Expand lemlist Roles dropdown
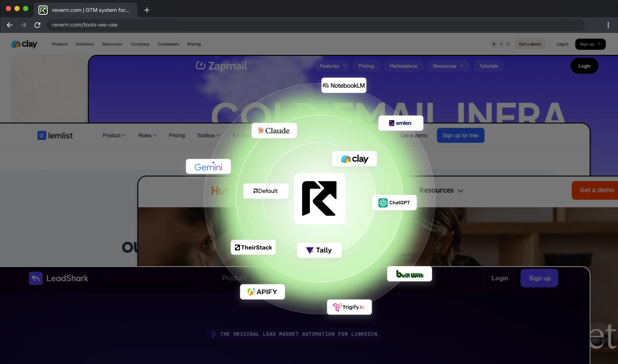618x364 pixels. pos(147,135)
